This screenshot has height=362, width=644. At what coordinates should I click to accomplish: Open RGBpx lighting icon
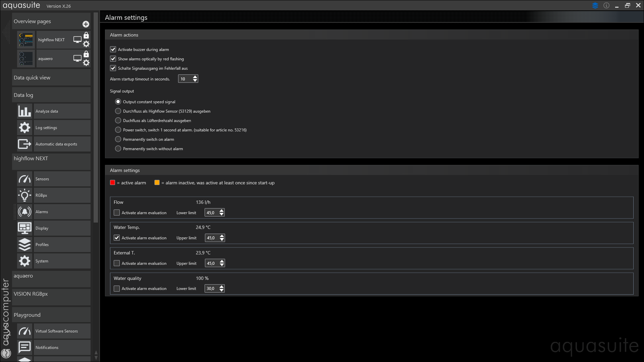click(24, 195)
